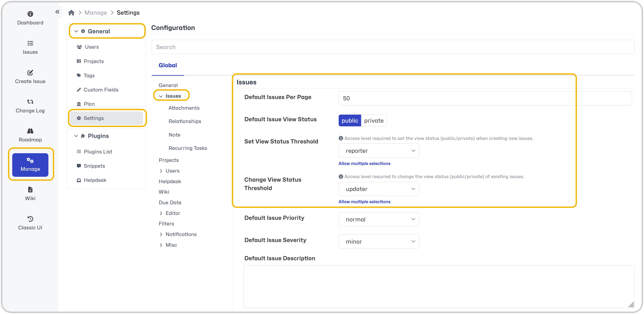
Task: Select the Global tab
Action: point(167,65)
